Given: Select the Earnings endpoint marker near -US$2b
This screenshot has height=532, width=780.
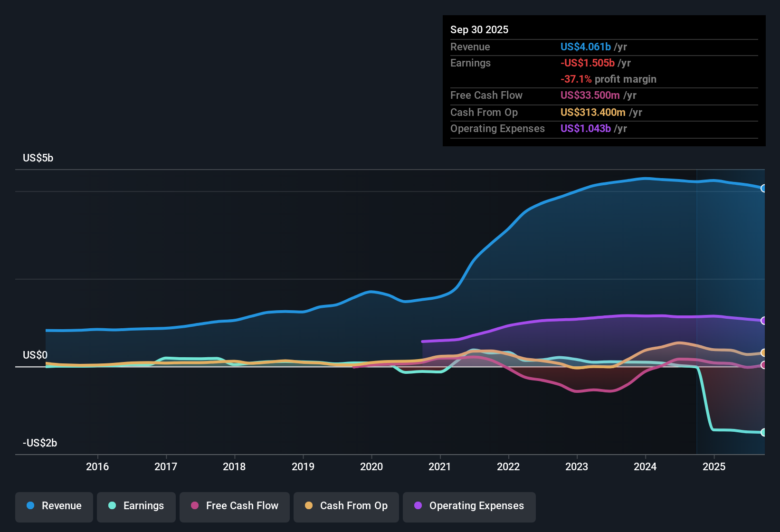Looking at the screenshot, I should [x=763, y=433].
